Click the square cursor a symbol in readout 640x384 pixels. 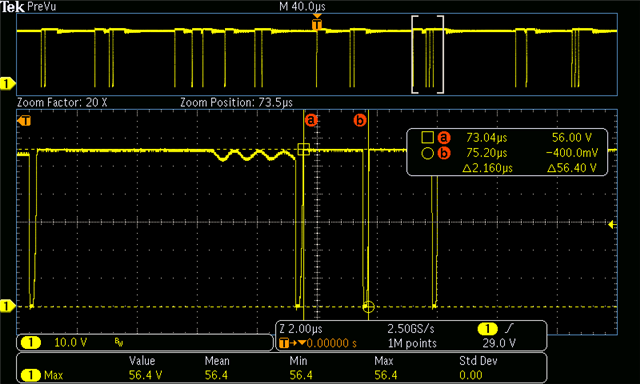[x=427, y=138]
